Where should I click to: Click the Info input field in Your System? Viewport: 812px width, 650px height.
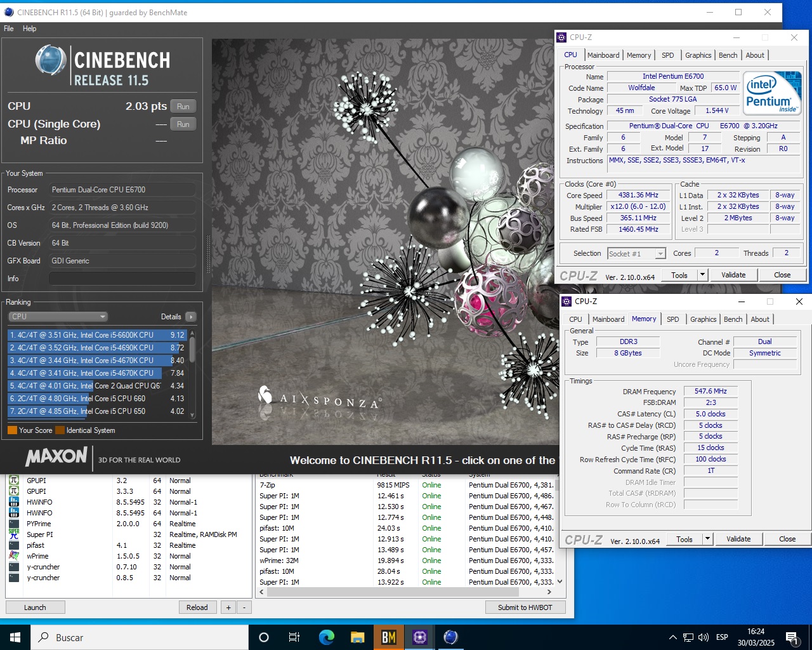[122, 279]
